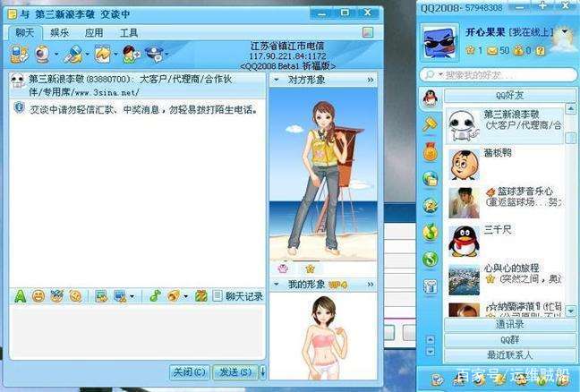Screen dimensions: 580x392
Task: Open the QQ好友 group header
Action: [509, 96]
